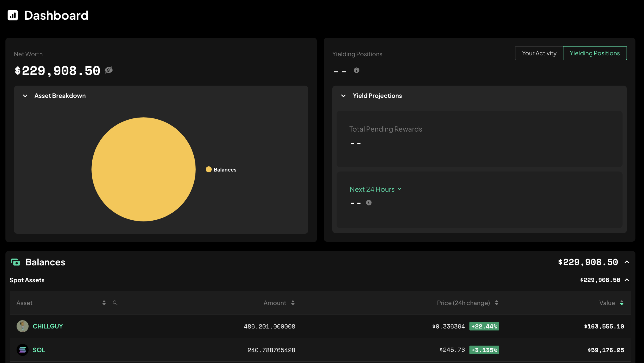The width and height of the screenshot is (644, 363).
Task: Click the info icon next to Yielding Positions value
Action: 356,70
